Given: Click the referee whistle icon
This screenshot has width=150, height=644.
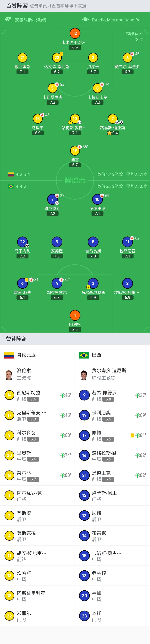Looking at the screenshot, I should 8,19.
